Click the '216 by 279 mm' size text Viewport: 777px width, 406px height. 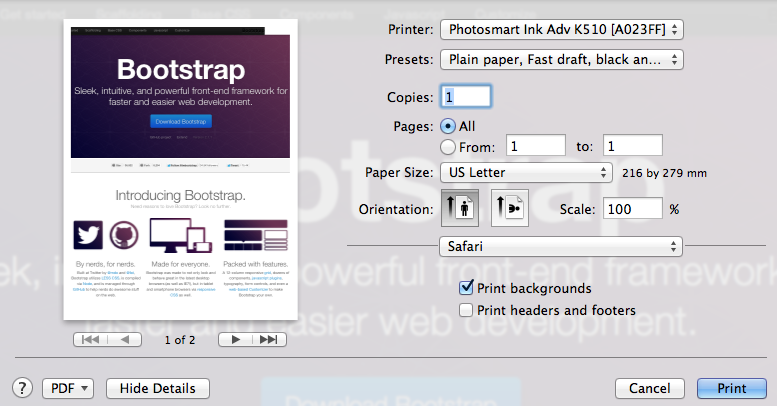(665, 173)
